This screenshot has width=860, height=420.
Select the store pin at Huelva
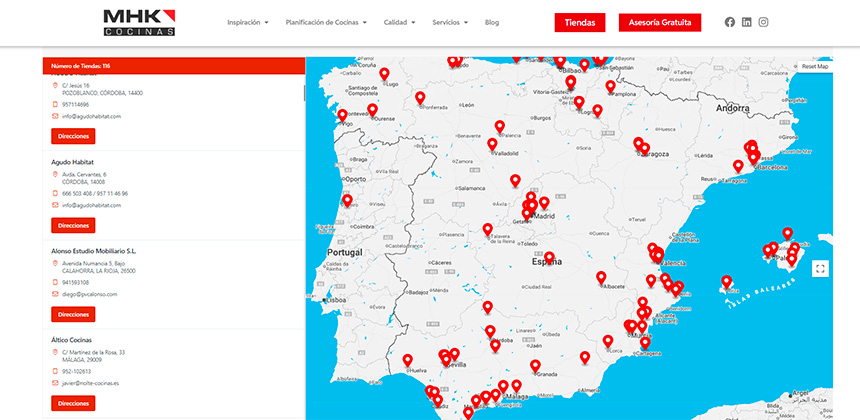pos(408,361)
